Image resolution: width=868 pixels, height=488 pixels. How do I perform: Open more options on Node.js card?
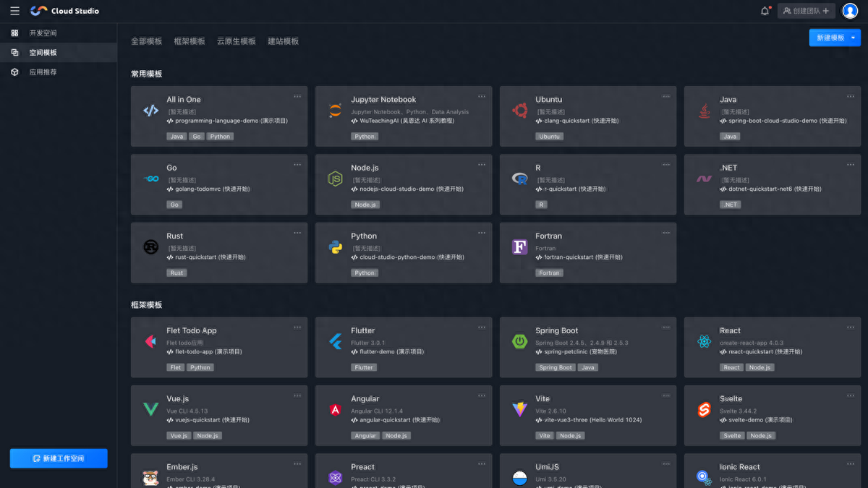(x=482, y=164)
